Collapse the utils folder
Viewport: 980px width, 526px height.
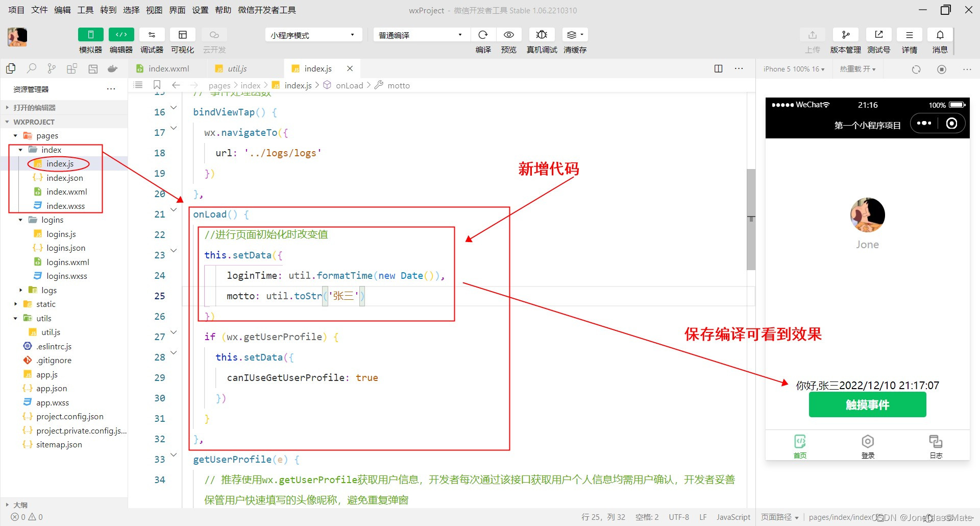(64, 318)
